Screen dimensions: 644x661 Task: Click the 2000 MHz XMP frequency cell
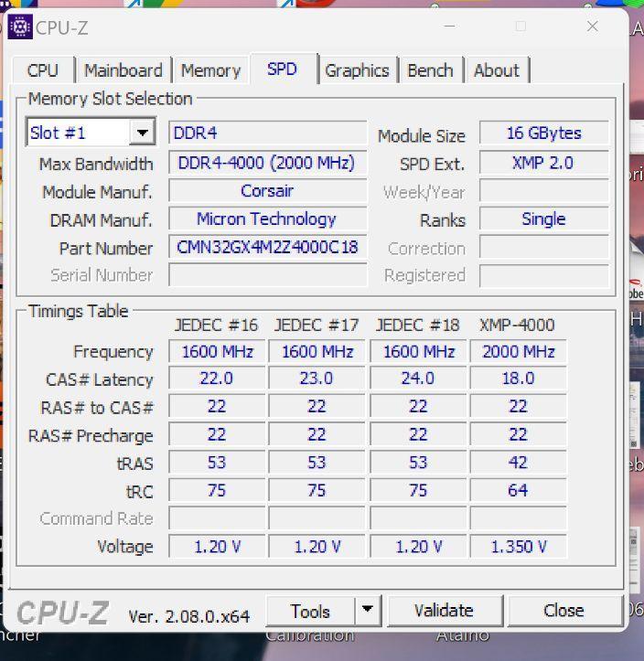519,352
